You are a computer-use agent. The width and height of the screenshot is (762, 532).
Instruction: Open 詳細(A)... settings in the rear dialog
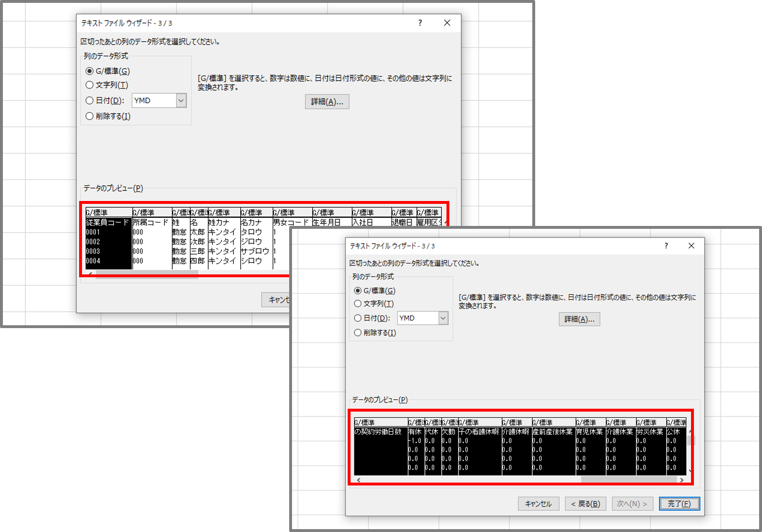click(x=327, y=102)
